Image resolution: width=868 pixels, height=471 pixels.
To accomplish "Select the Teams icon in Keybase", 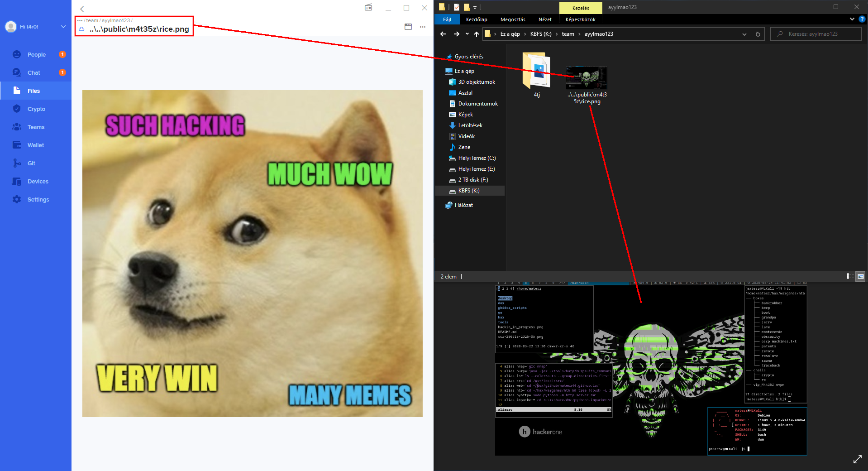I will pos(16,127).
